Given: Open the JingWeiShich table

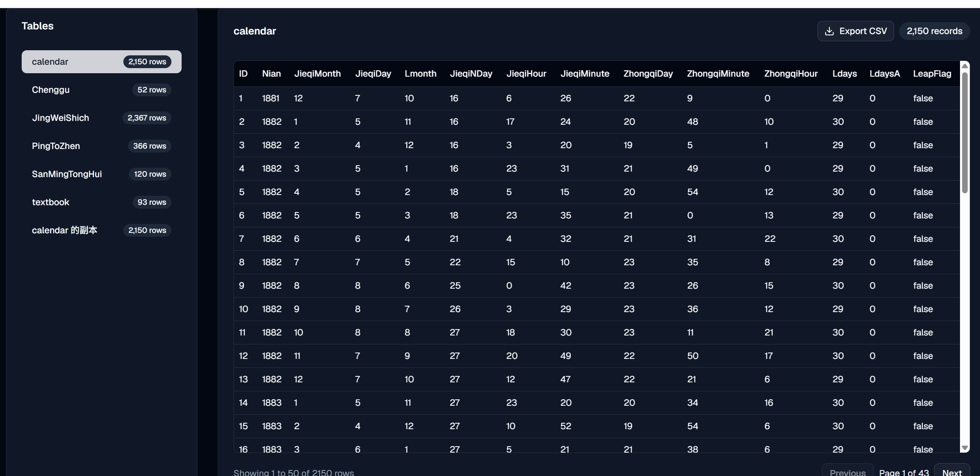Looking at the screenshot, I should coord(102,118).
